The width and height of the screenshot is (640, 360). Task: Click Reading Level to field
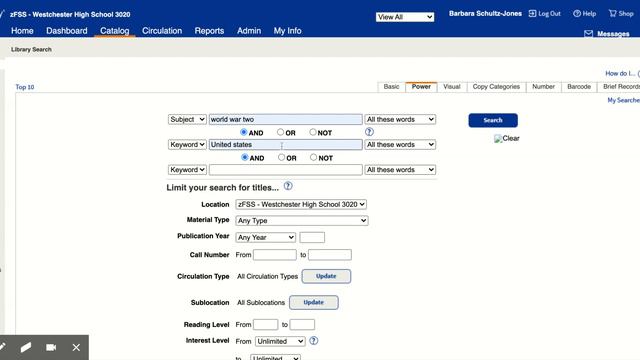(302, 324)
